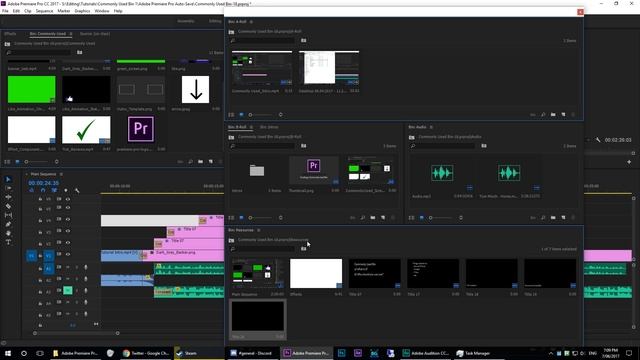The height and width of the screenshot is (360, 640).
Task: Enable voice-over record on track A1
Action: pos(86,267)
